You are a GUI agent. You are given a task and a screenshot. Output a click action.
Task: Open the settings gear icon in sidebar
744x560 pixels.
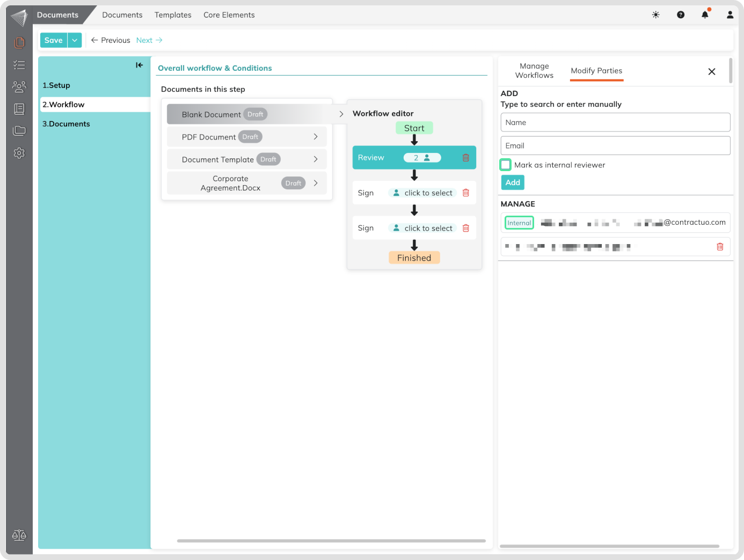19,153
